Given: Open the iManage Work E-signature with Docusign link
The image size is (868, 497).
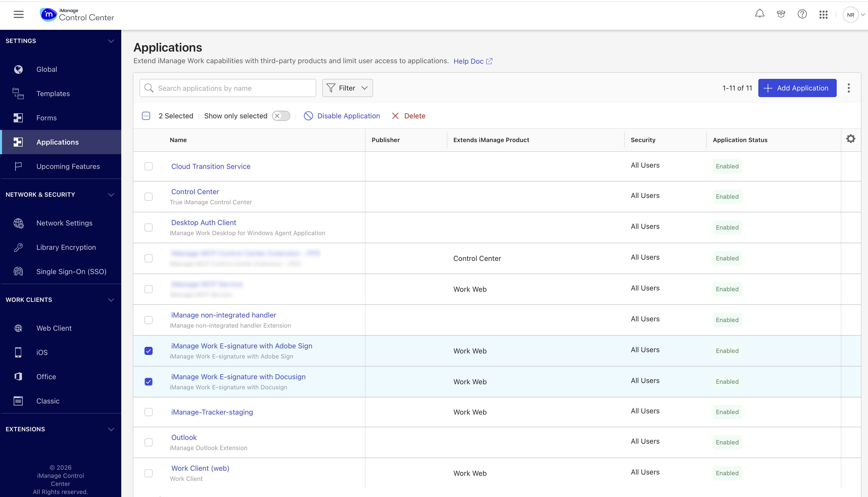Looking at the screenshot, I should [238, 377].
